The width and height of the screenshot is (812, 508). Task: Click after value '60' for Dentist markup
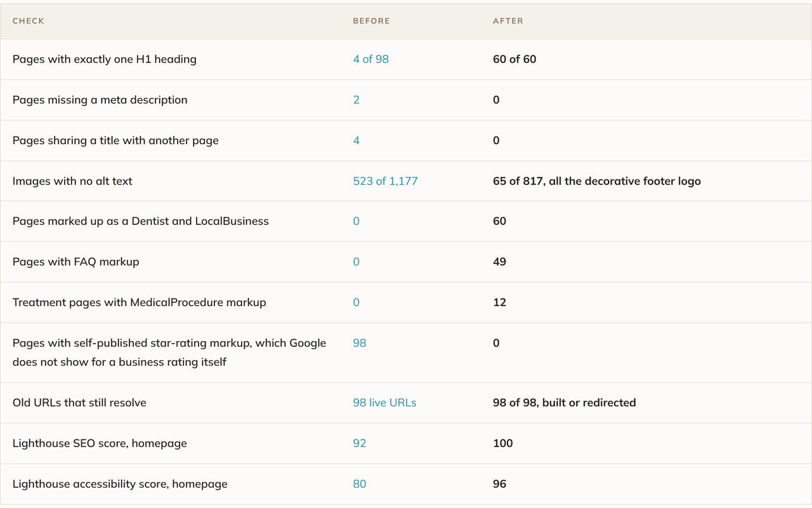(x=500, y=221)
